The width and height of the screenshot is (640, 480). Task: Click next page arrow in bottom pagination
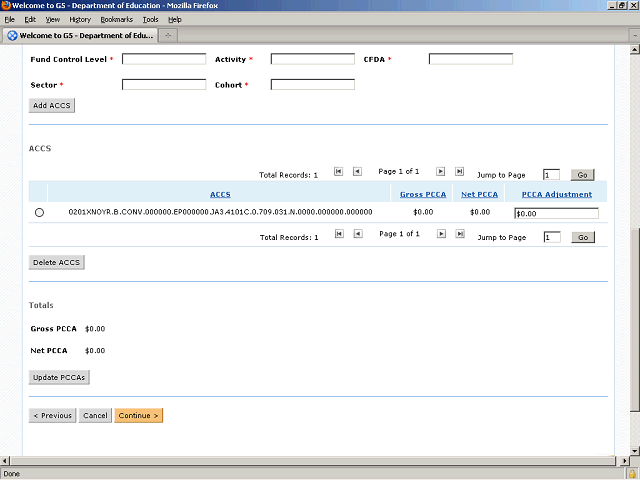pyautogui.click(x=440, y=234)
